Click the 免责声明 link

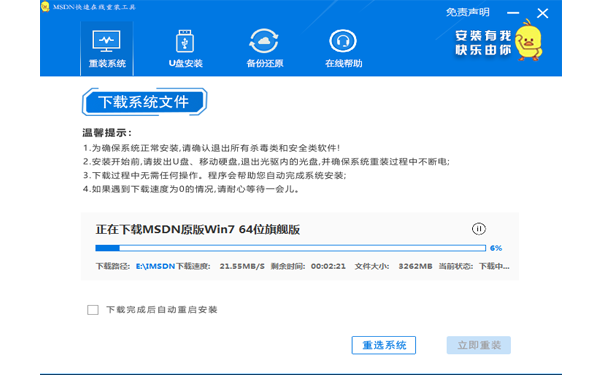point(468,13)
